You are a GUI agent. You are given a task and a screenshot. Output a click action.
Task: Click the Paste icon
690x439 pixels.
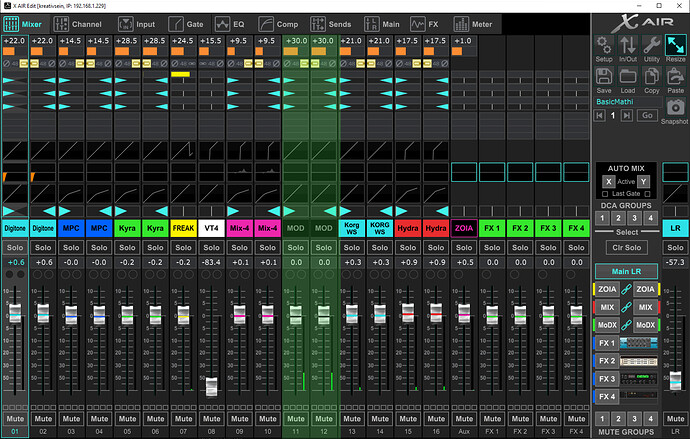[x=675, y=77]
